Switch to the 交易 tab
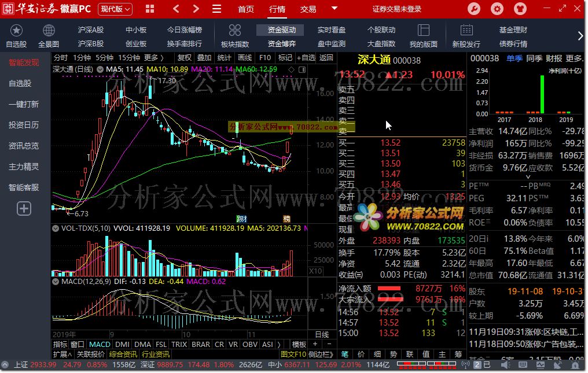The width and height of the screenshot is (588, 373). click(308, 9)
